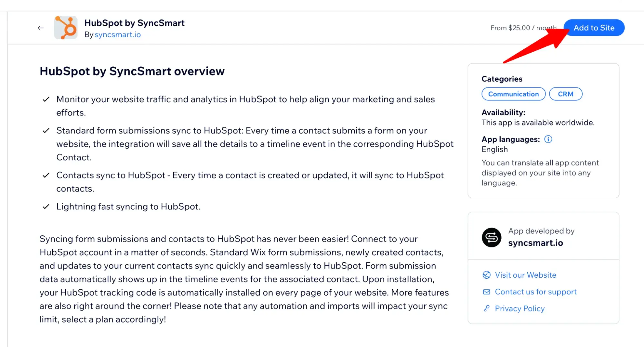Image resolution: width=644 pixels, height=347 pixels.
Task: Click the HubSpot app logo
Action: point(66,28)
